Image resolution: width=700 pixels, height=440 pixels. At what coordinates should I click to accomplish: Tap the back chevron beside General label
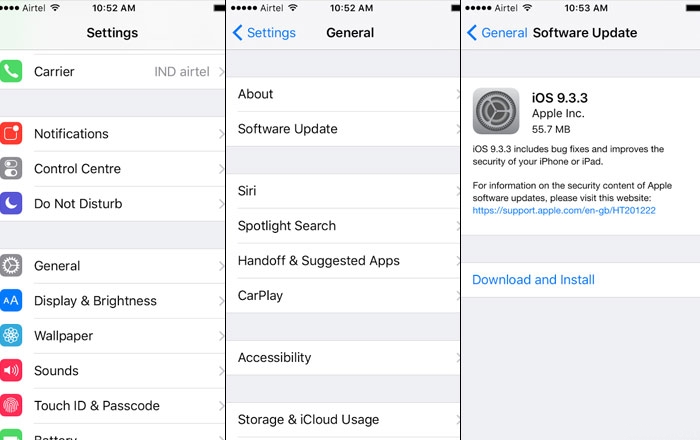click(x=472, y=33)
